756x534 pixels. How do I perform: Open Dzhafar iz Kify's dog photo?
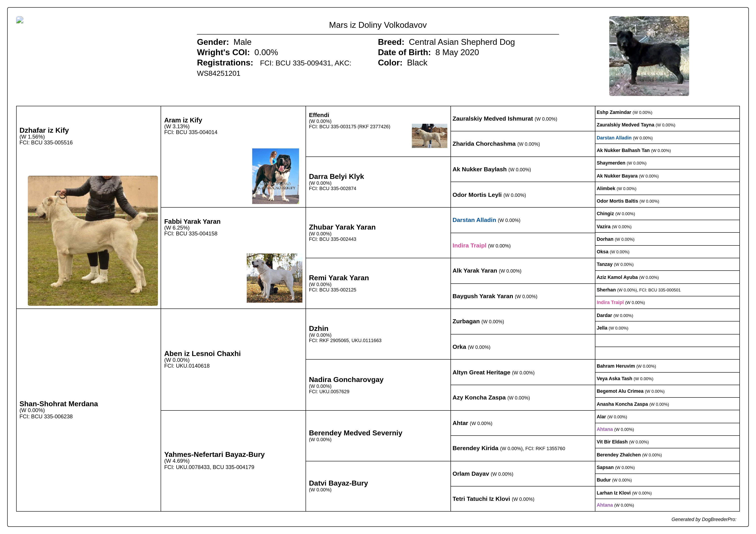click(x=92, y=241)
